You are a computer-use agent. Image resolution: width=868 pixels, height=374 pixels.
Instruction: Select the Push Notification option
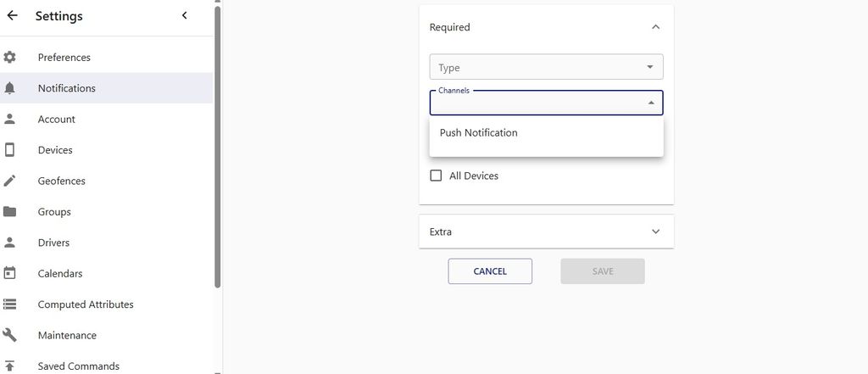pyautogui.click(x=479, y=133)
